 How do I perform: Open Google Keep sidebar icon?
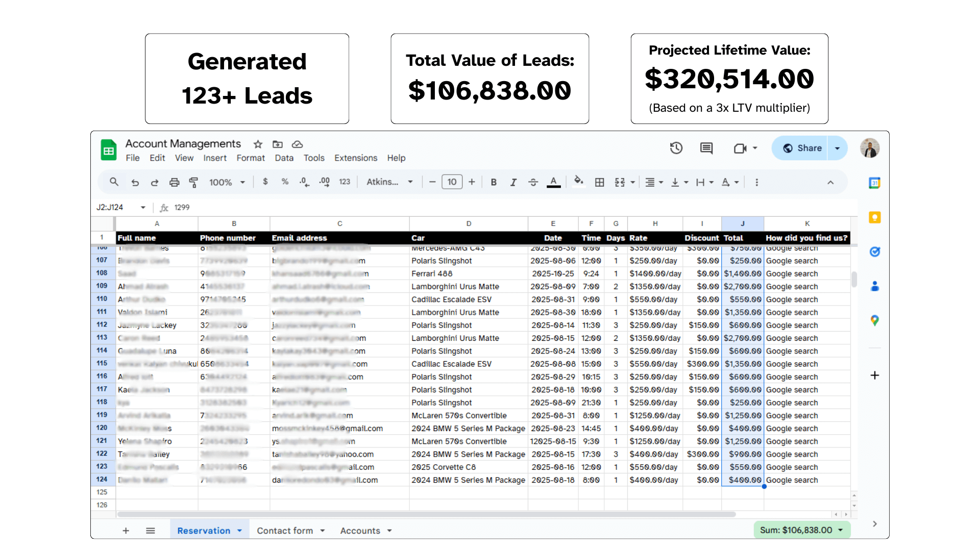[874, 217]
